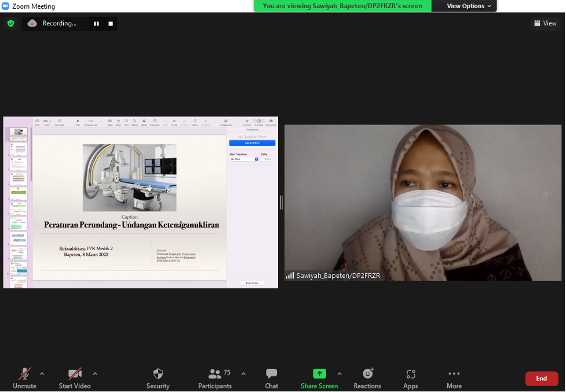
Task: Click Table icon in shared Keynote toolbar
Action: (109, 122)
